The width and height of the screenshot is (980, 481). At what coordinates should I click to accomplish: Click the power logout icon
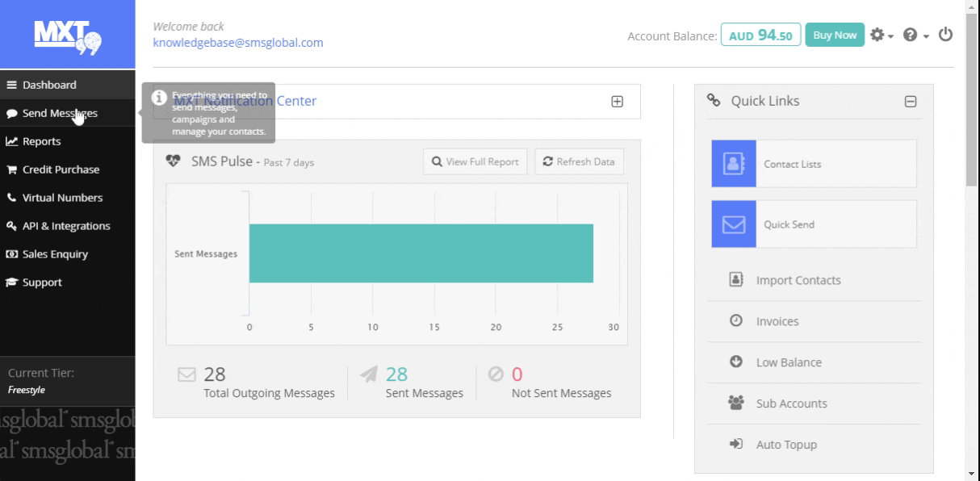point(945,35)
